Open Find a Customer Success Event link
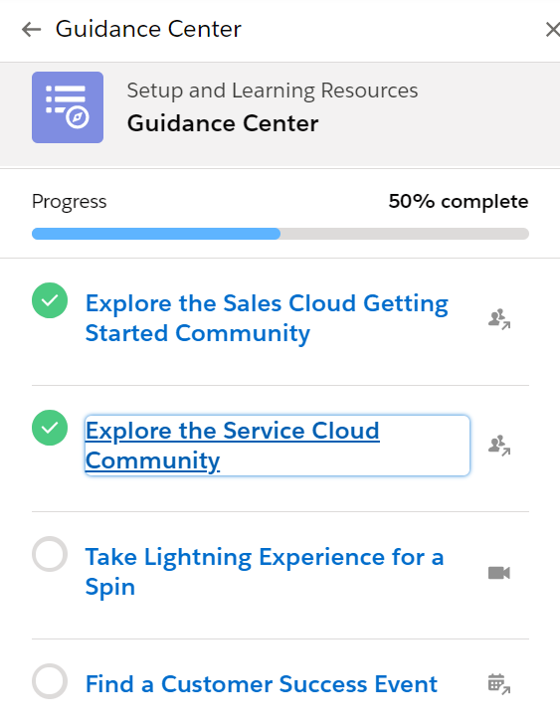 point(262,684)
